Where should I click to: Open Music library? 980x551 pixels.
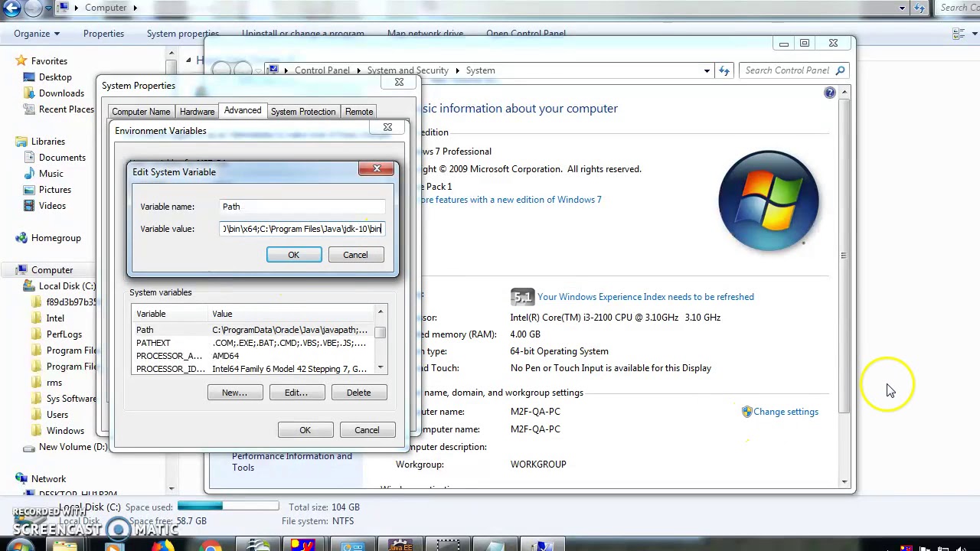click(51, 174)
